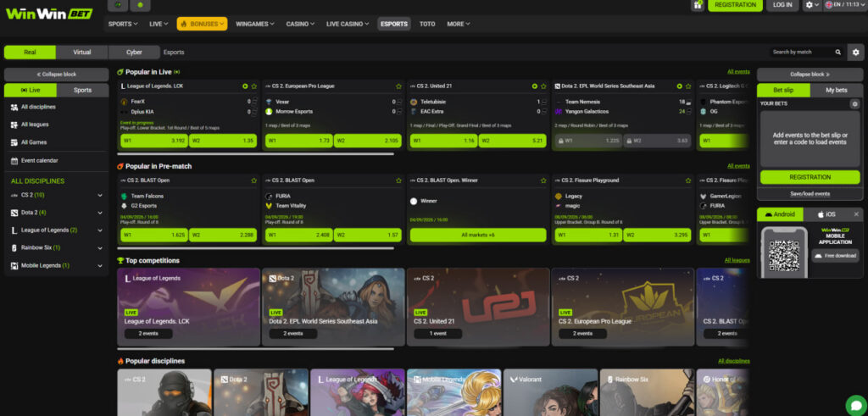The height and width of the screenshot is (416, 868).
Task: Open the eSports settings gear beside search
Action: point(856,52)
